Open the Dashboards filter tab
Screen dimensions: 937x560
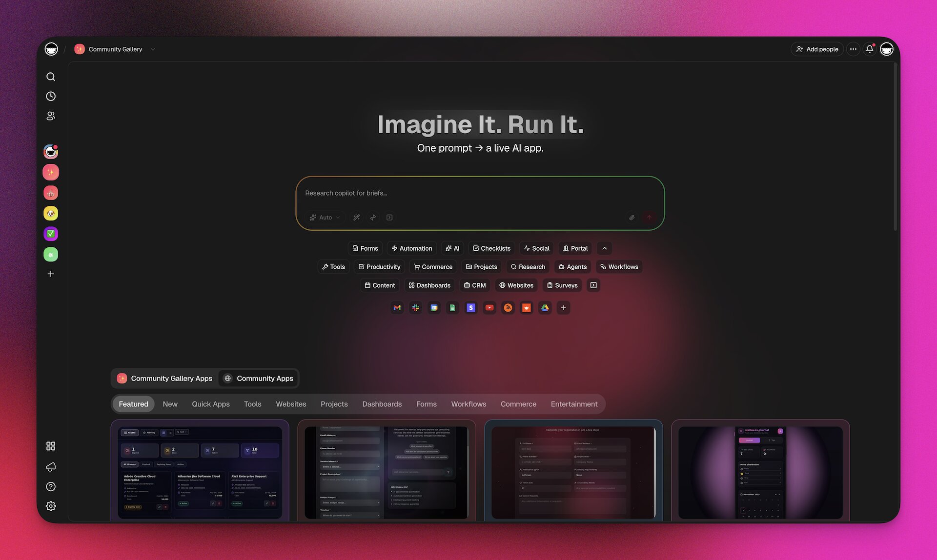(x=382, y=404)
